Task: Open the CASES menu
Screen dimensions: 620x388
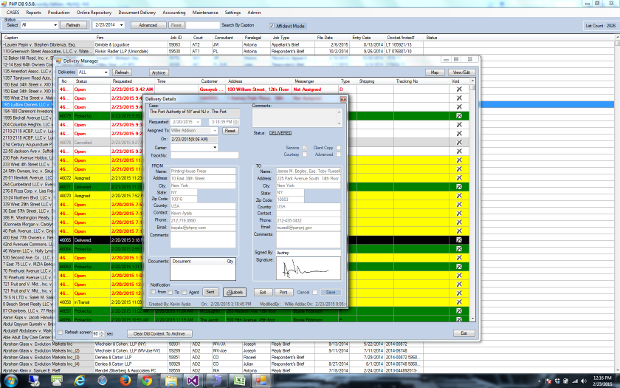Action: coord(13,12)
